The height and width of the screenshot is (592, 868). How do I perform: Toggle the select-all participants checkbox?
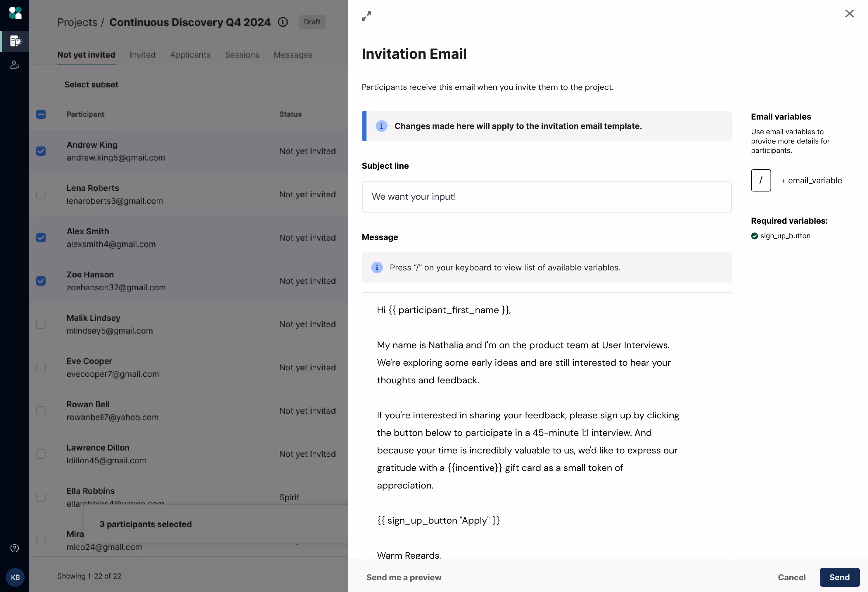pyautogui.click(x=41, y=114)
